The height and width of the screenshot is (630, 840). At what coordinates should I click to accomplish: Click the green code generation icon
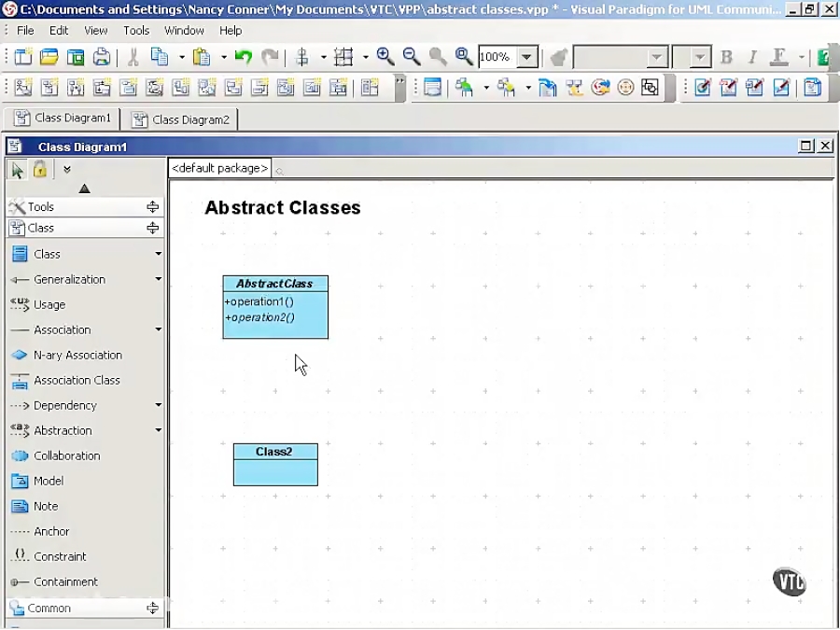coord(464,88)
